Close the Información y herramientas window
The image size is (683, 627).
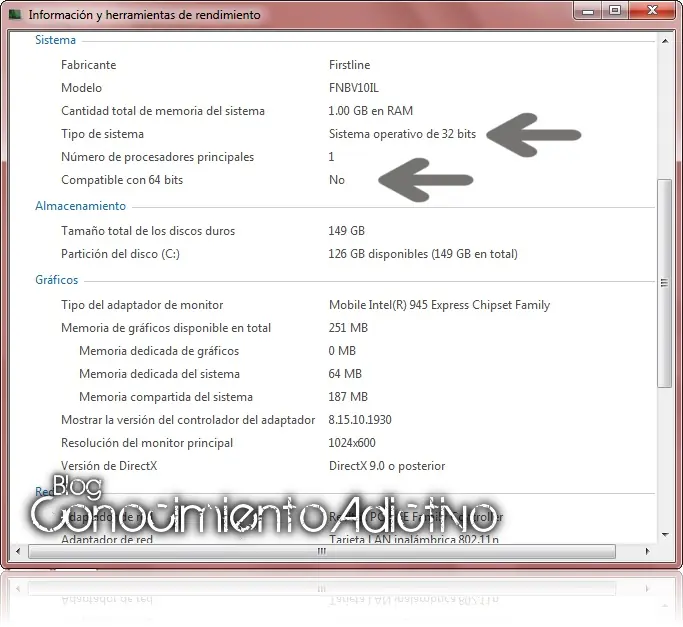click(x=652, y=10)
